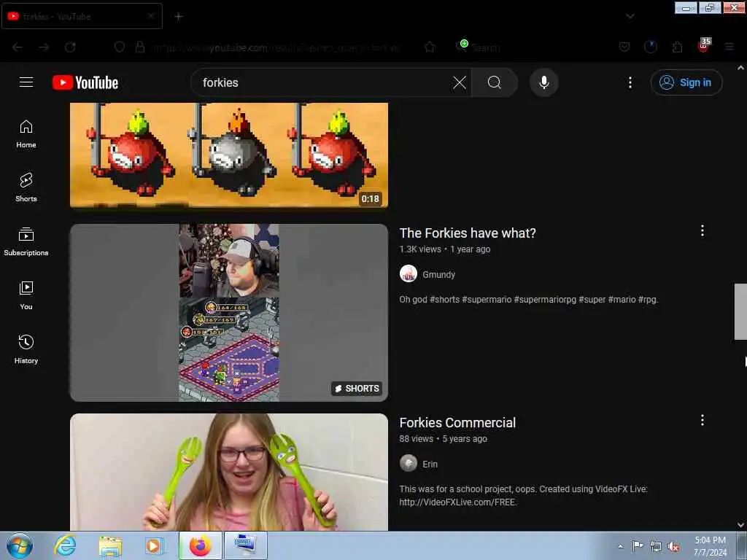Click the Firefox search box

[x=529, y=47]
